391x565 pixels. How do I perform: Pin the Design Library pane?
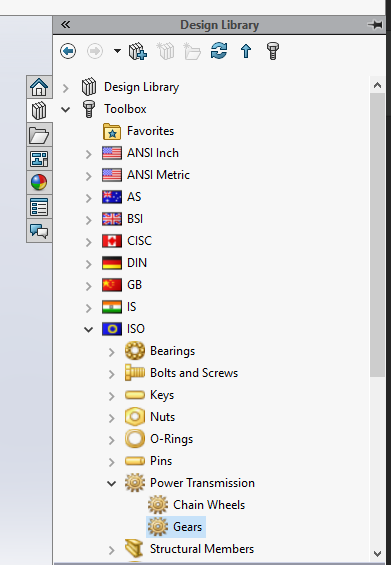pos(375,25)
